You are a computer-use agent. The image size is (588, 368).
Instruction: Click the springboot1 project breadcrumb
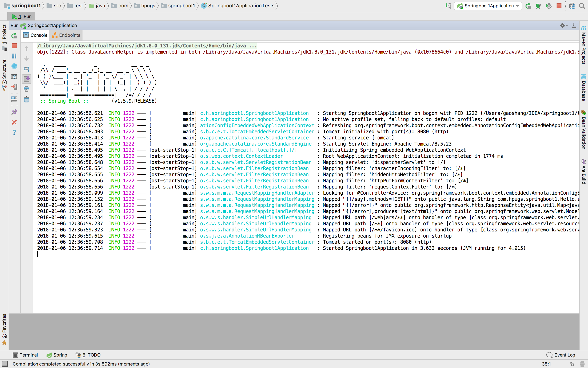pos(23,6)
